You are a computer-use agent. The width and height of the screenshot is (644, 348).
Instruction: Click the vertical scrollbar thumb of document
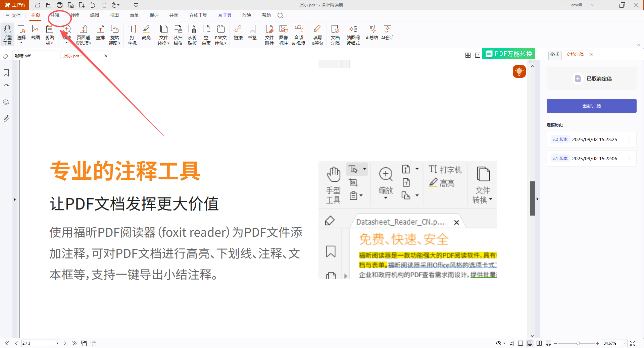[532, 198]
